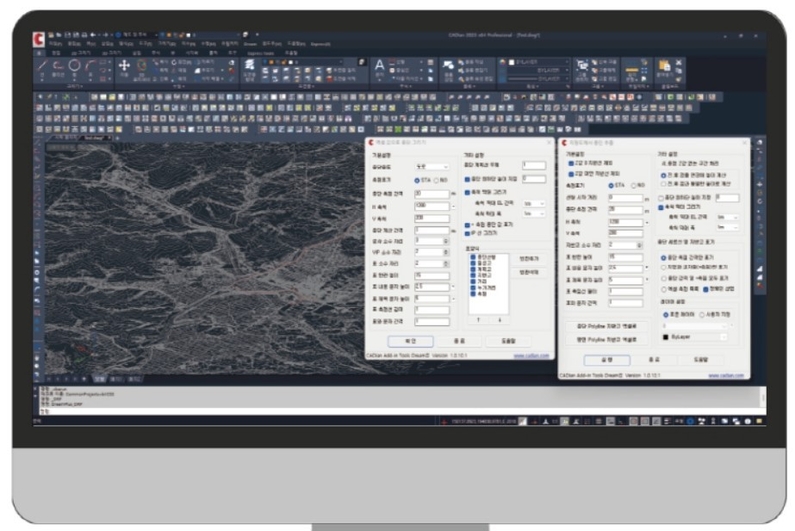Open www.cadian.com link in the Polyline-button dialog
This screenshot has width=795, height=531.
click(726, 376)
